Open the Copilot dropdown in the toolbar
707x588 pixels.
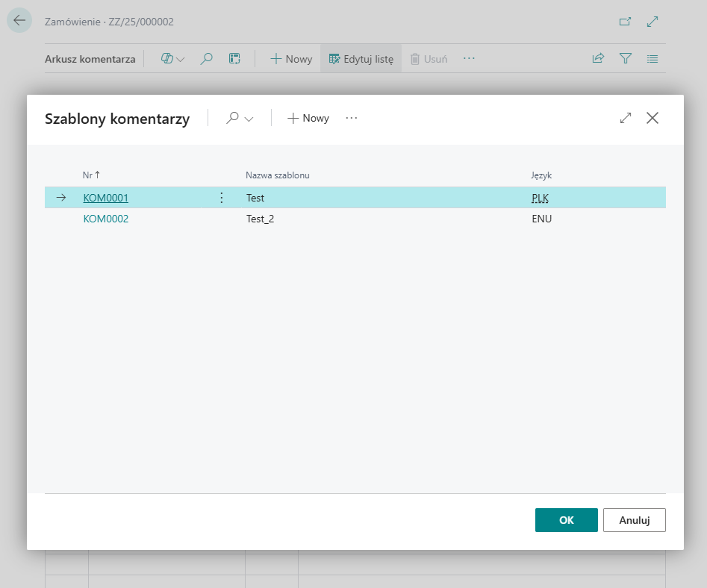[172, 59]
